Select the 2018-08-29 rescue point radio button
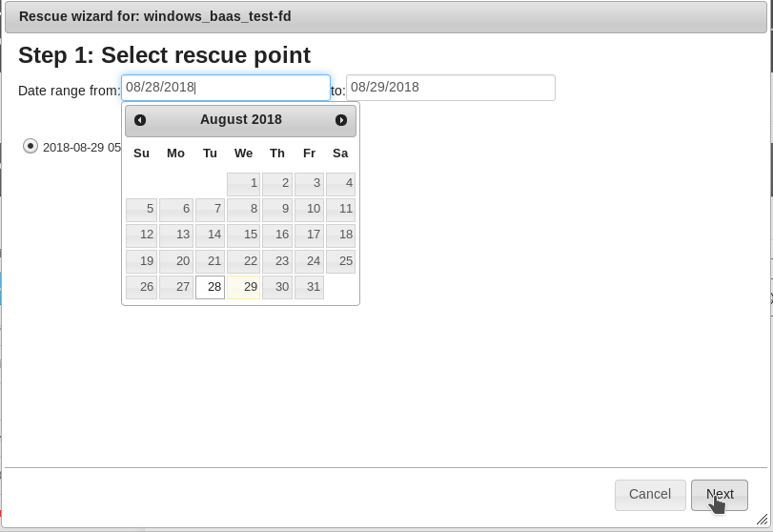Viewport: 773px width, 532px height. point(31,146)
